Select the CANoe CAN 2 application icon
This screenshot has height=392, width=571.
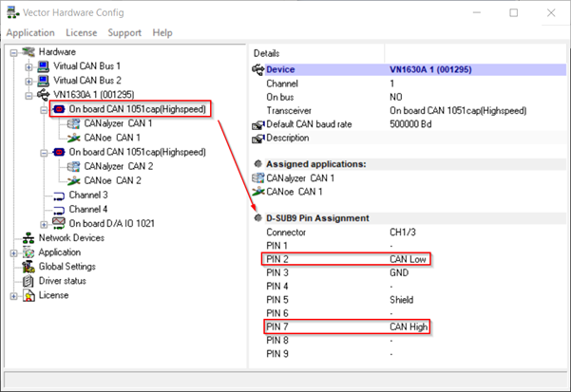74,180
